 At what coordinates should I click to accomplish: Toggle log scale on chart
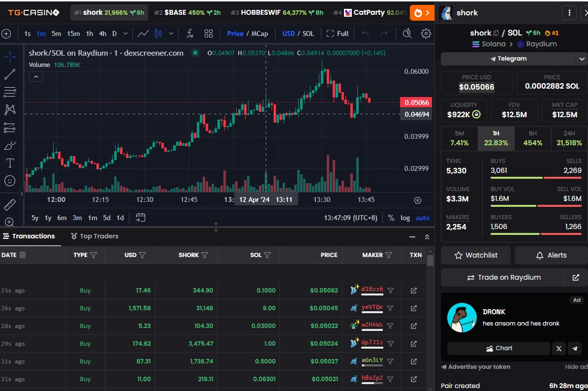(x=405, y=218)
